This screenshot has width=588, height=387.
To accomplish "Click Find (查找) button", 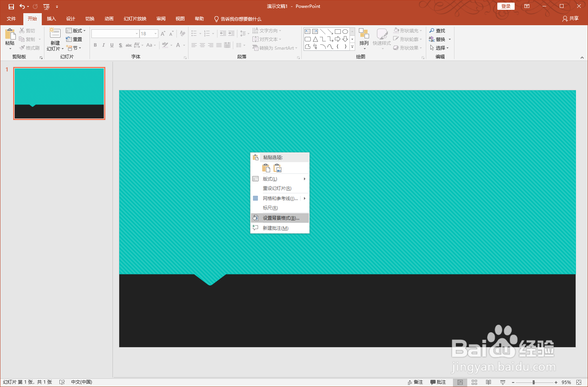I will (x=437, y=31).
